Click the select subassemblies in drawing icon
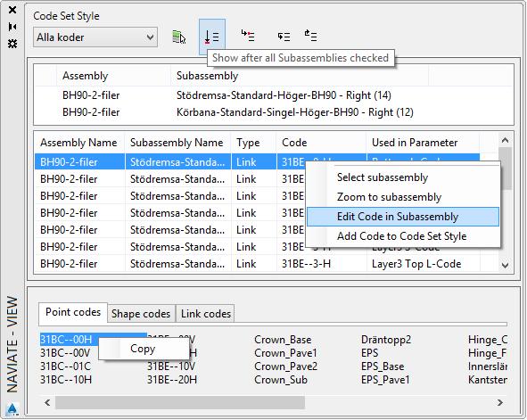The height and width of the screenshot is (420, 527). (179, 37)
